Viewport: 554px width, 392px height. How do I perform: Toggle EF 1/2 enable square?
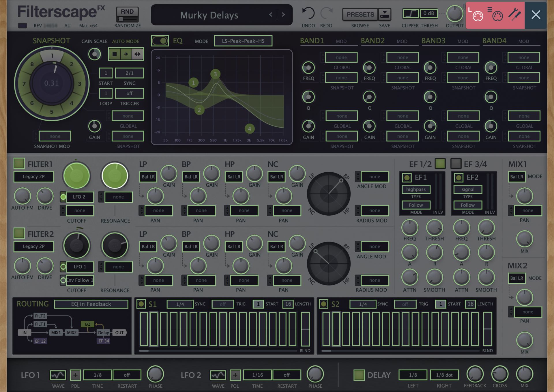(440, 163)
